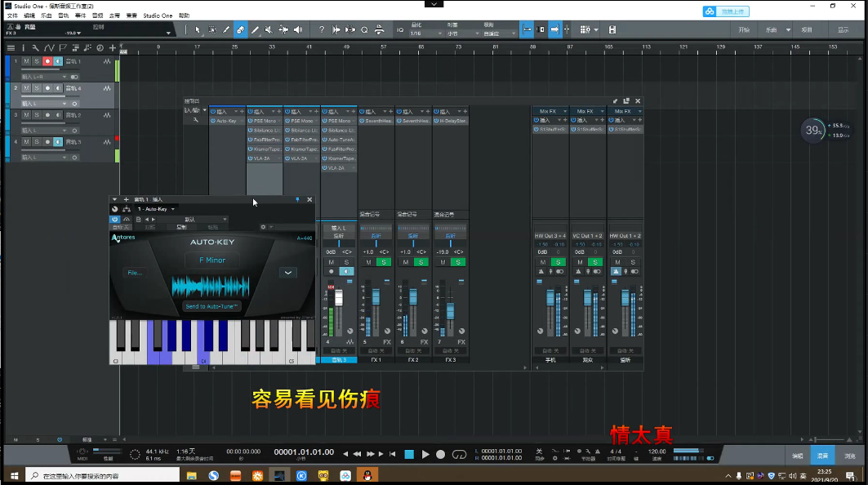This screenshot has height=485, width=868.
Task: Expand the first Mix FX dropdown
Action: (x=565, y=111)
